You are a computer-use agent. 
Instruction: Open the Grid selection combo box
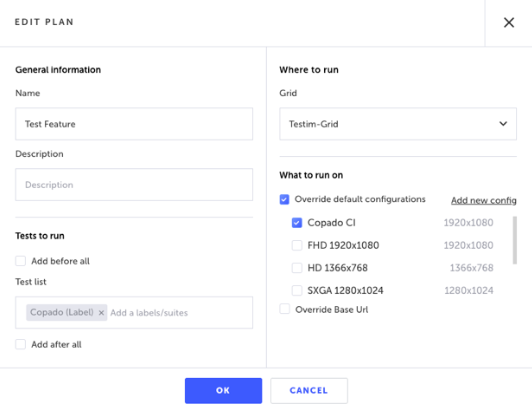point(398,124)
